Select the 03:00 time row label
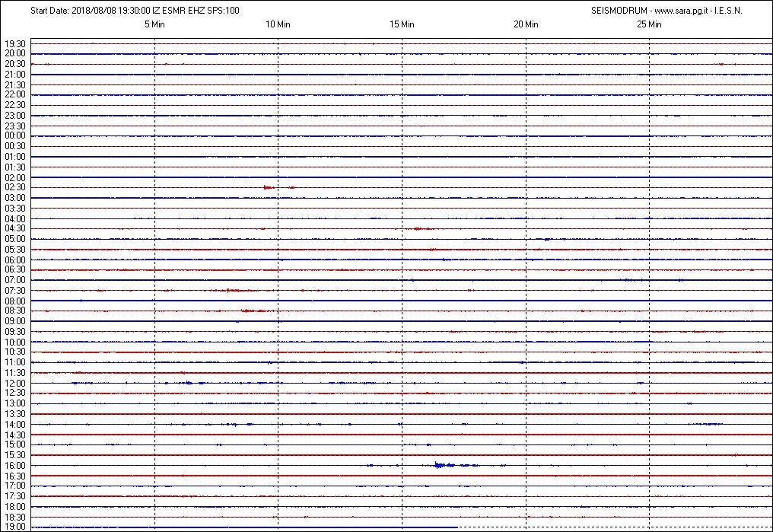773x532 pixels. [15, 198]
